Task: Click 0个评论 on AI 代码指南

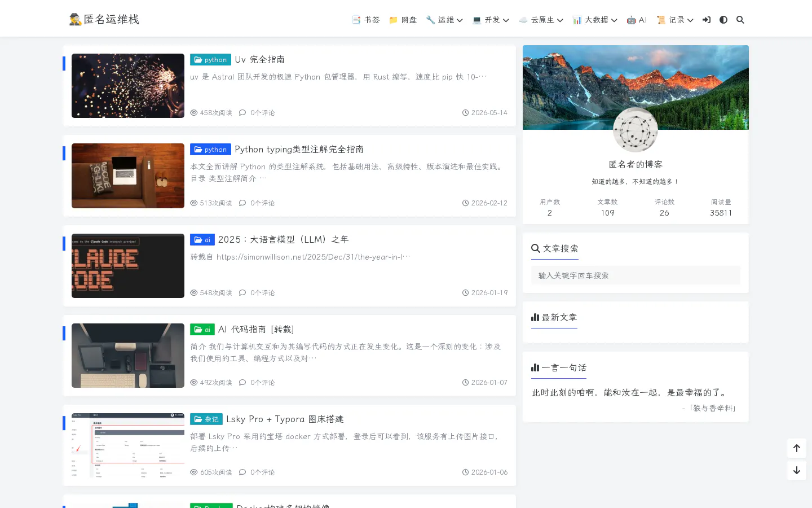Action: (x=257, y=382)
